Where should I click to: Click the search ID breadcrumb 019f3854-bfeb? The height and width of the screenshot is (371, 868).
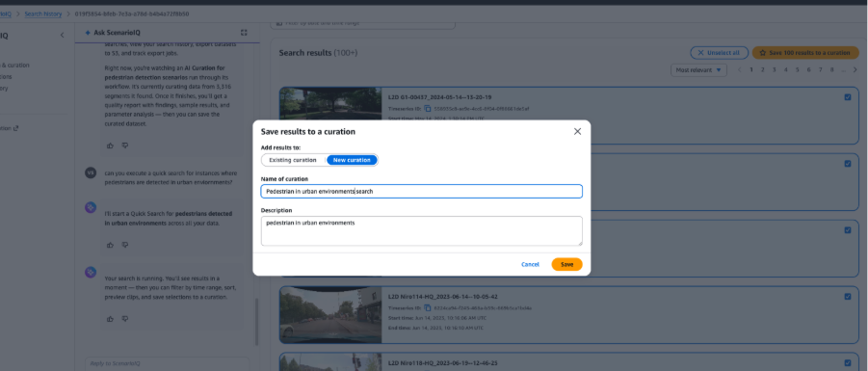point(132,13)
